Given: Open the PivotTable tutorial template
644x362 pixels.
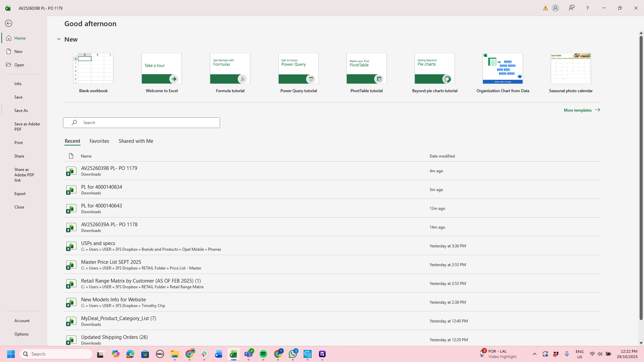Looking at the screenshot, I should (x=366, y=73).
